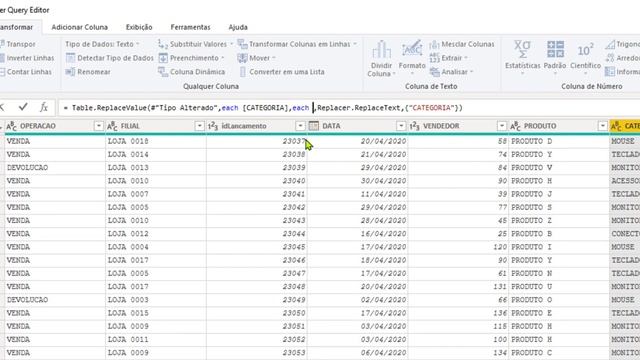Click the Inverter Linhas icon
Screen dimensions: 640x360
click(2, 58)
